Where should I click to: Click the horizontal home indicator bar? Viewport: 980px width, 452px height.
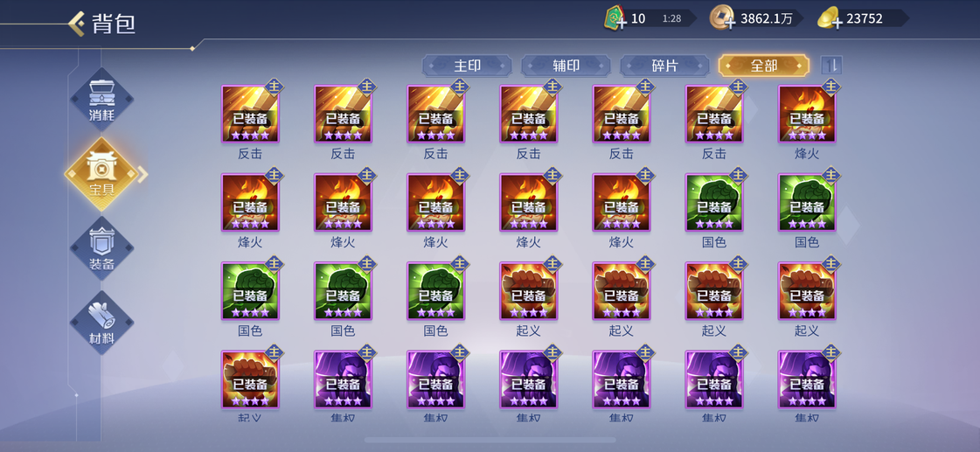(490, 440)
